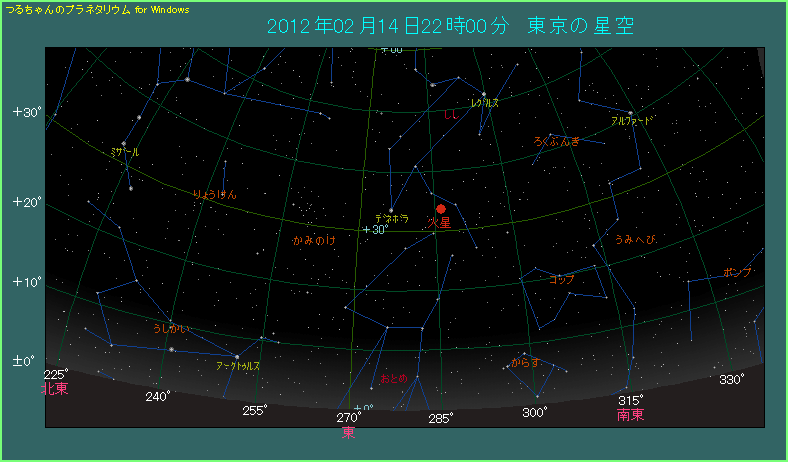The height and width of the screenshot is (462, 788).
Task: Click the ミザール star label
Action: pos(125,151)
